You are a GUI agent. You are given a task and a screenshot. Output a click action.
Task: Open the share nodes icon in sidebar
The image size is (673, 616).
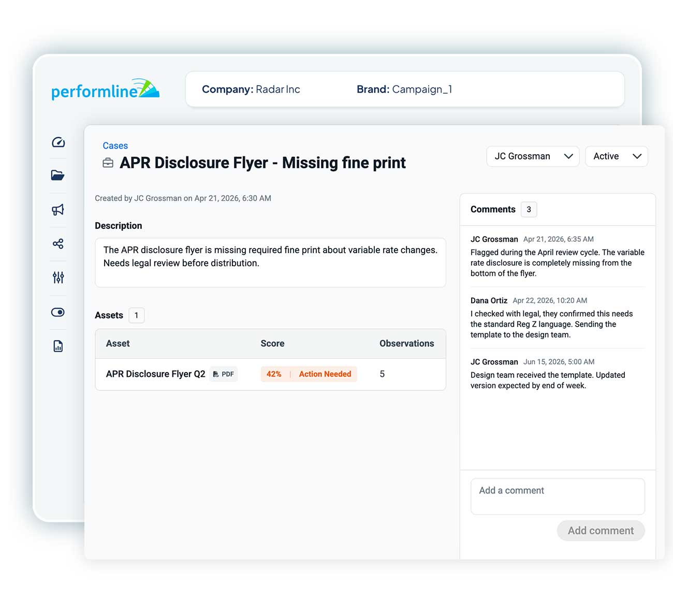click(58, 244)
